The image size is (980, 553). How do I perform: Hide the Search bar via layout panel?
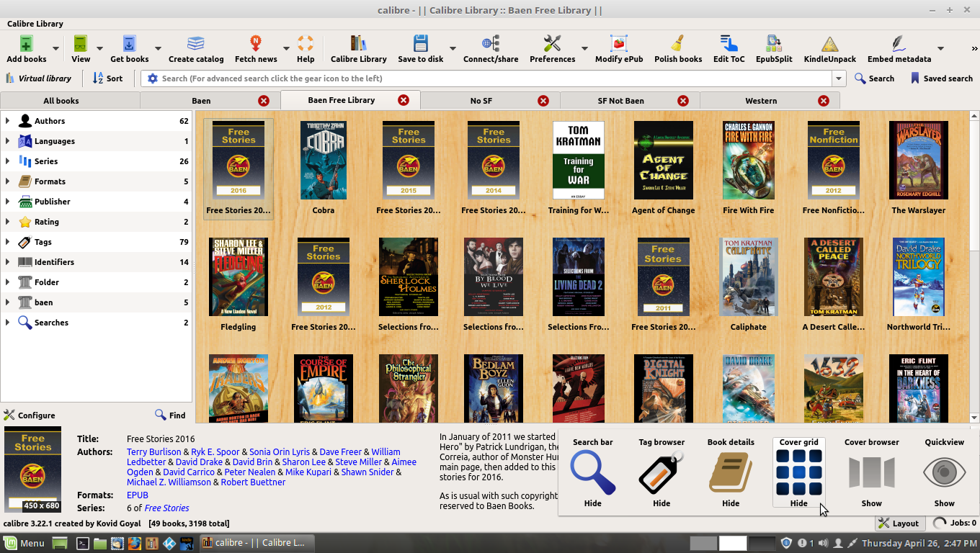(x=593, y=472)
